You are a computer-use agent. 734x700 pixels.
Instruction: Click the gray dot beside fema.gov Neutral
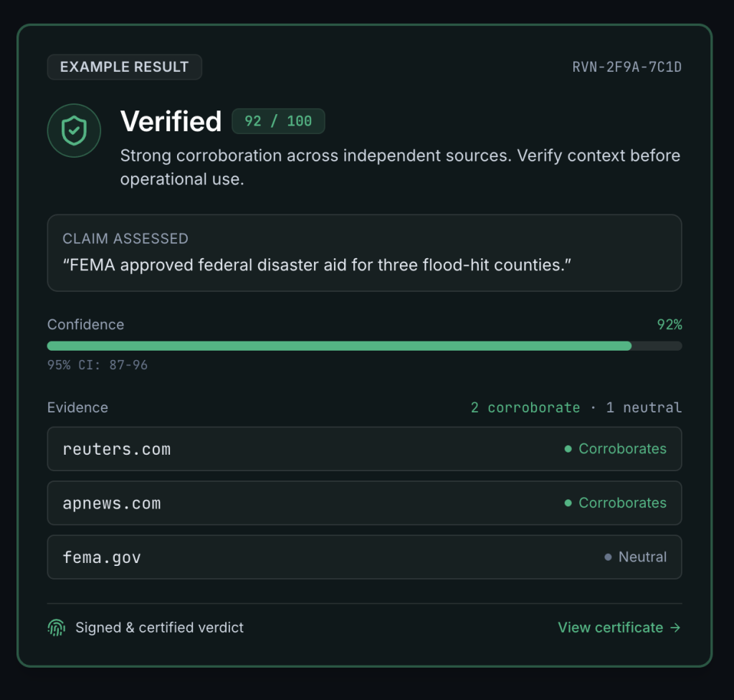(x=608, y=557)
